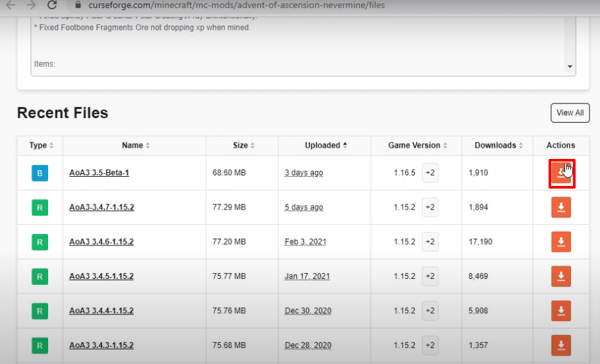Download the AoA3-3.4.7-1.15.2 file
600x364 pixels.
(x=561, y=208)
